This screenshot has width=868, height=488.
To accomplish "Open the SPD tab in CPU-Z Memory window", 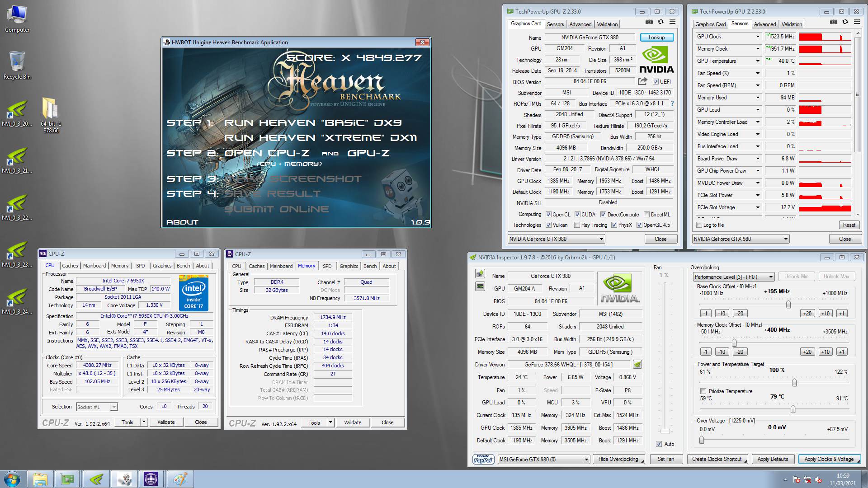I will tap(327, 266).
